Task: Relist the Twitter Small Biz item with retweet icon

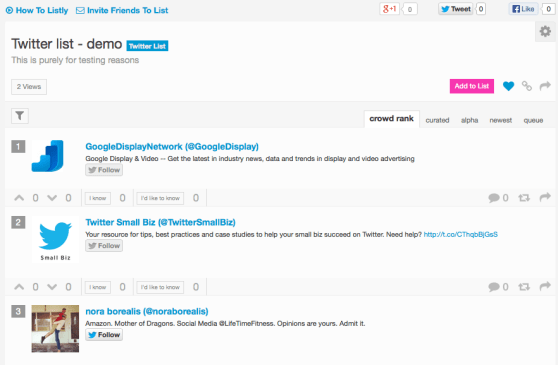Action: click(524, 287)
